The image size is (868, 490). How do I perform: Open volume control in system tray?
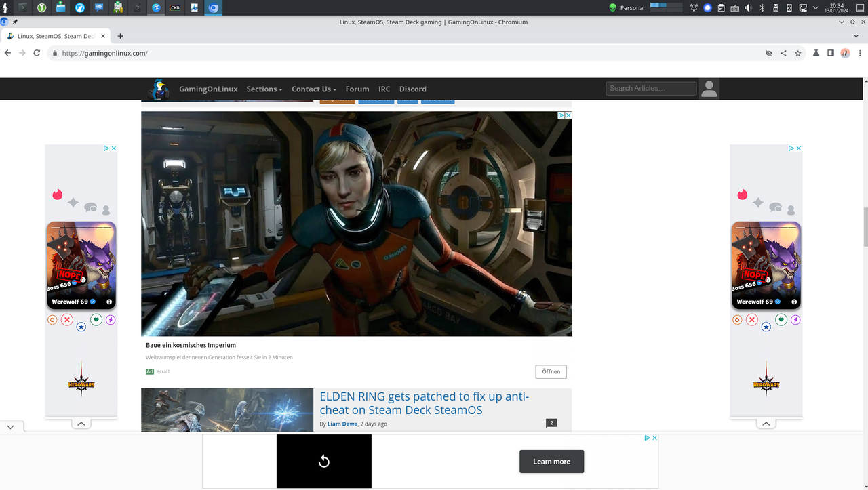748,7
